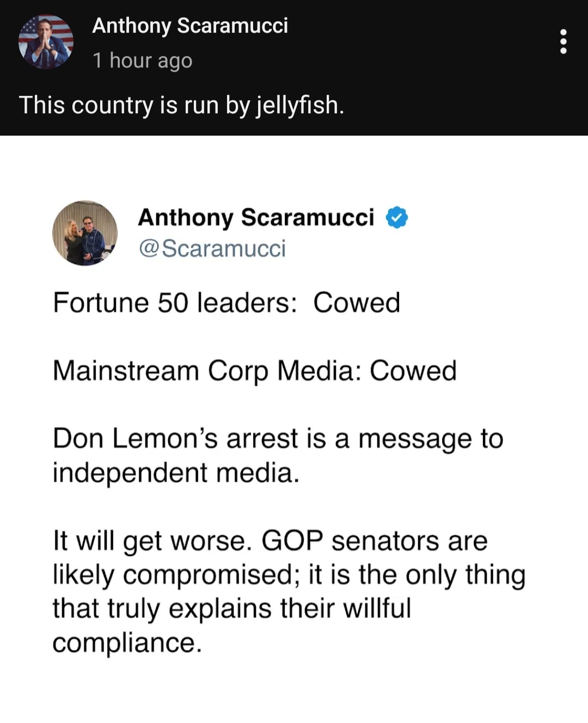Click "Cowed" after Fortune 50 leaders
The width and height of the screenshot is (588, 723).
pos(357,303)
